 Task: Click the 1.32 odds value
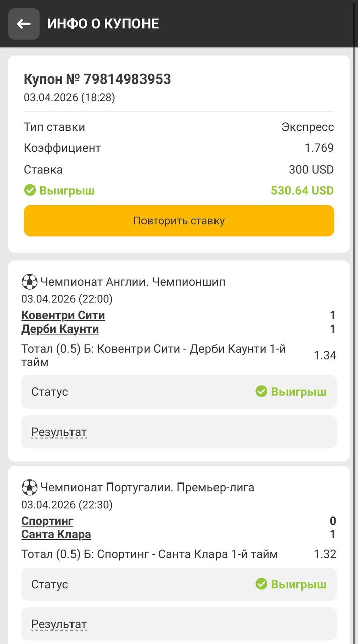coord(325,554)
